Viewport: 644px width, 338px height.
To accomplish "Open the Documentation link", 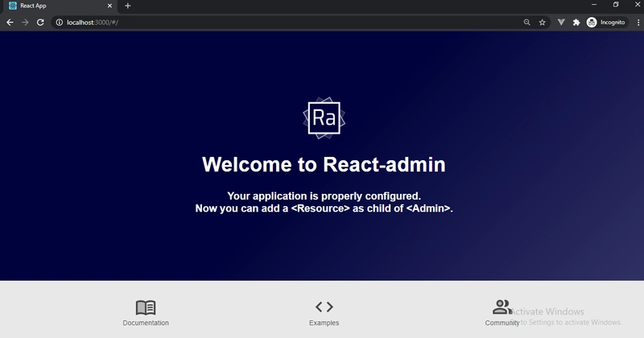I will (146, 323).
